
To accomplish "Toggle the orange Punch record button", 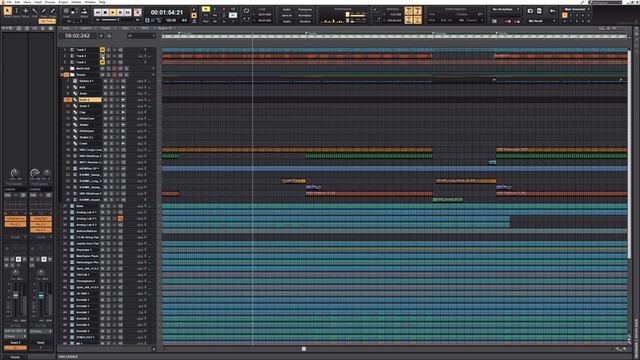I will tap(194, 16).
